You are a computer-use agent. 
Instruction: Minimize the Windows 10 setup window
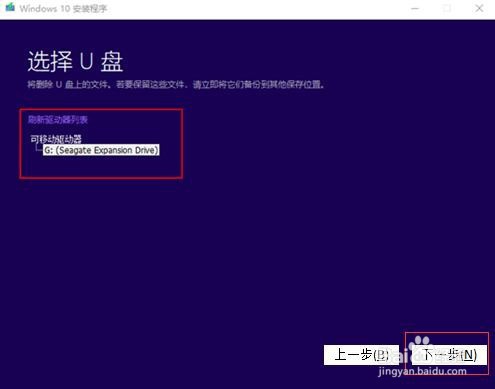[415, 8]
